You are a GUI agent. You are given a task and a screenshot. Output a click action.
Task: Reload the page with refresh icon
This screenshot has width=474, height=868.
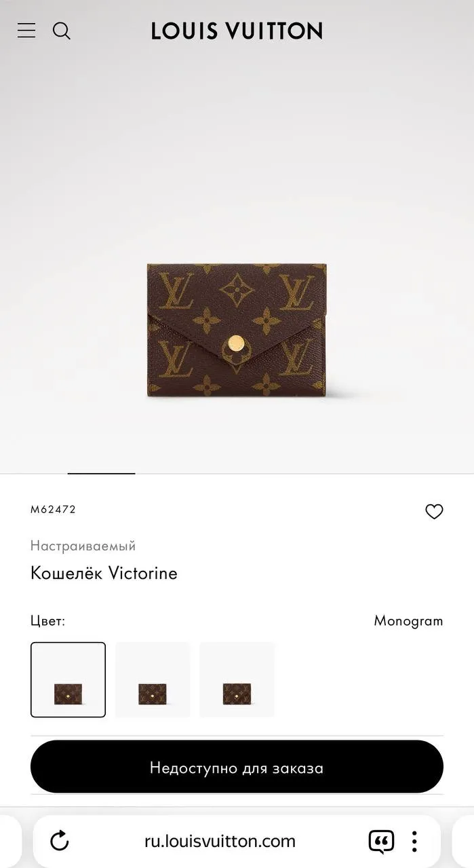tap(60, 841)
